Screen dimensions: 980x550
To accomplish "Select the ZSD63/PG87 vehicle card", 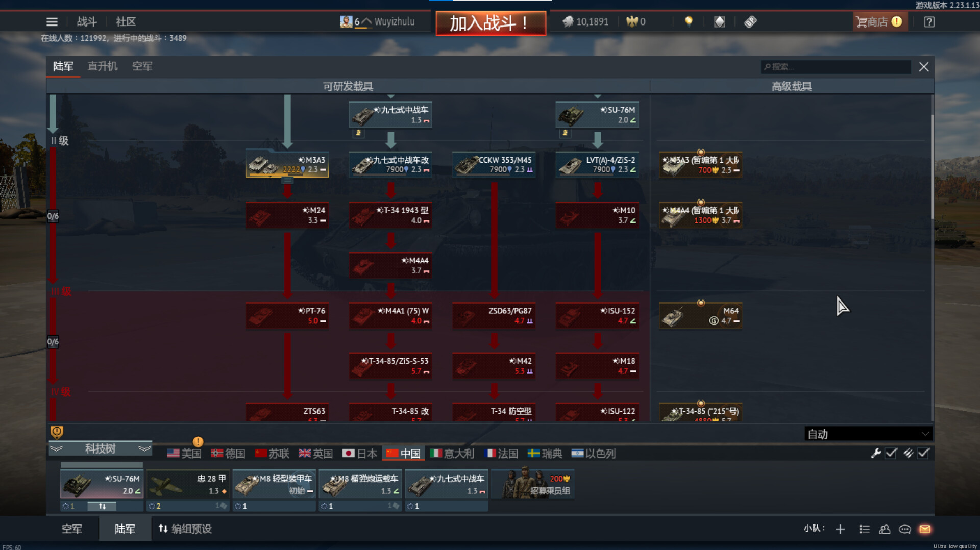I will 494,315.
